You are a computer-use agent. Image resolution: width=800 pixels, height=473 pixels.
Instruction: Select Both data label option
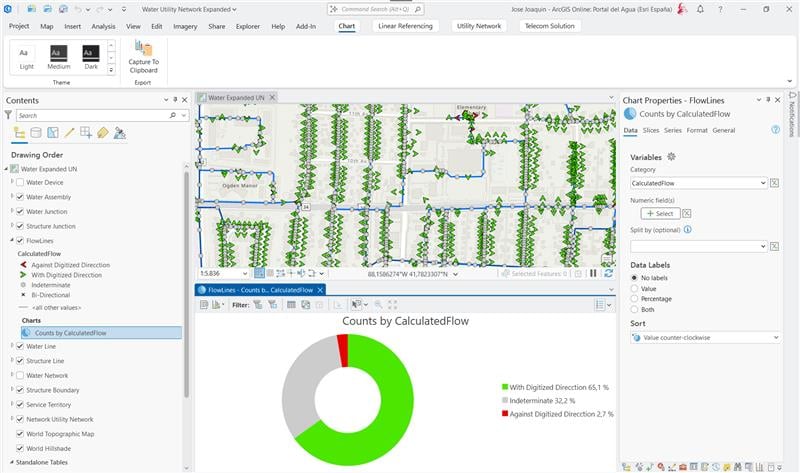(x=634, y=309)
